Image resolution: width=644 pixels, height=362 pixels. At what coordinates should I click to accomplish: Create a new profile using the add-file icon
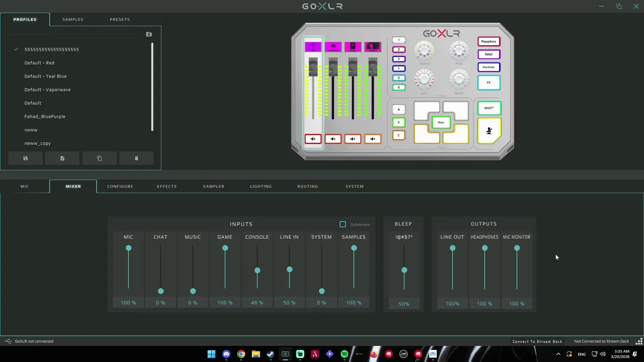click(62, 158)
